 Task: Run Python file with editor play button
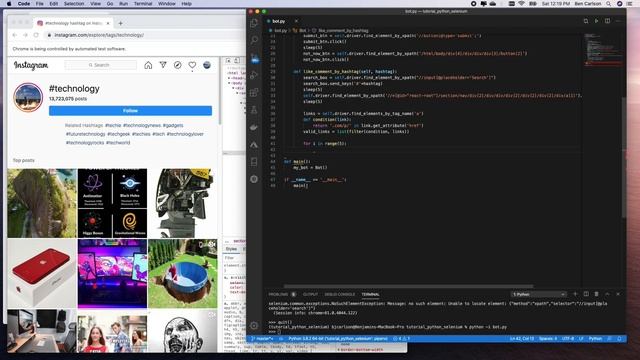point(596,21)
